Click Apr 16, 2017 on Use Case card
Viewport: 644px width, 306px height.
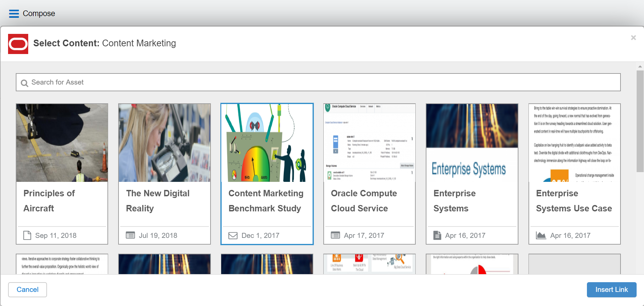click(570, 236)
